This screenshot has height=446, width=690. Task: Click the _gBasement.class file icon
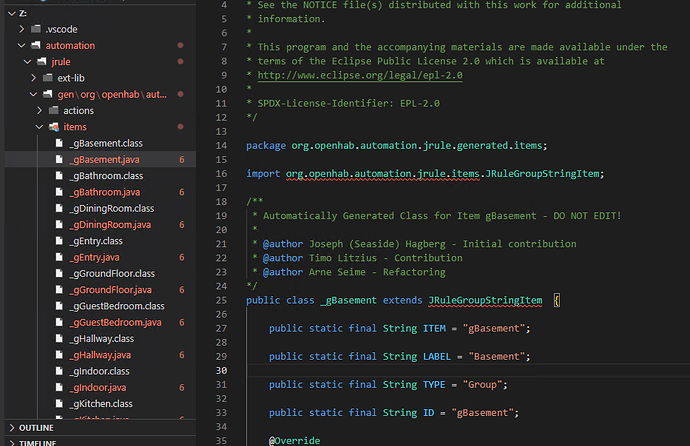coord(59,143)
